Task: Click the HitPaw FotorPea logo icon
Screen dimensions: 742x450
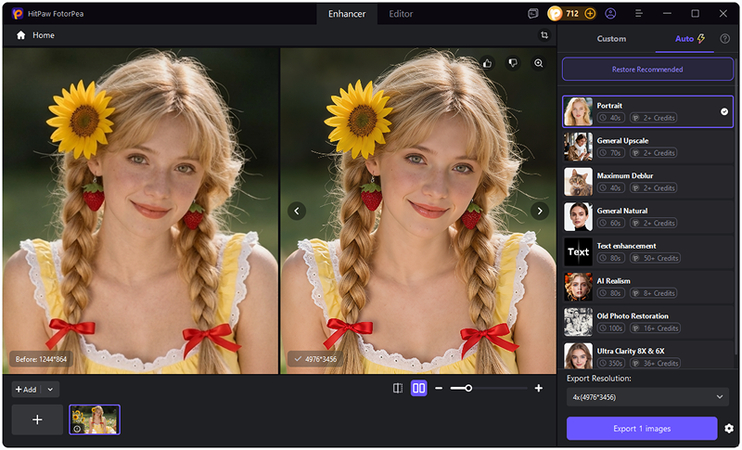Action: point(18,14)
